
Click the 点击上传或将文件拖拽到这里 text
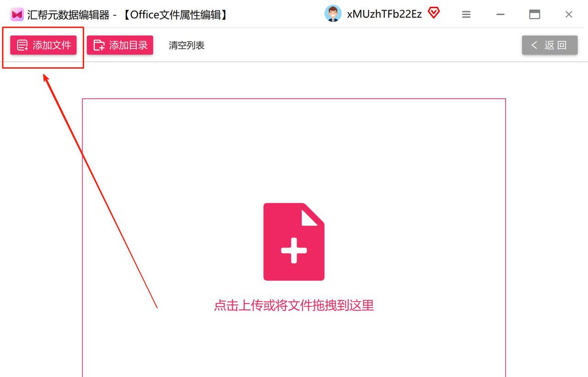tap(294, 305)
